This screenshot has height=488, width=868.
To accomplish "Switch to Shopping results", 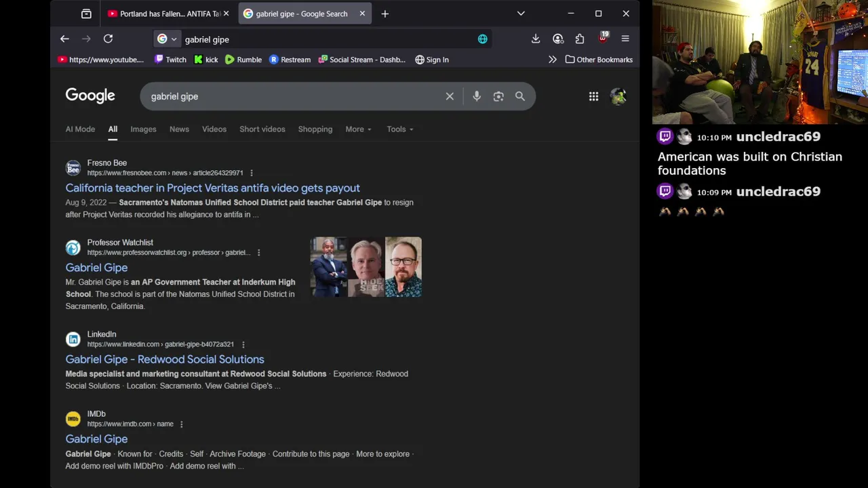I will 315,129.
